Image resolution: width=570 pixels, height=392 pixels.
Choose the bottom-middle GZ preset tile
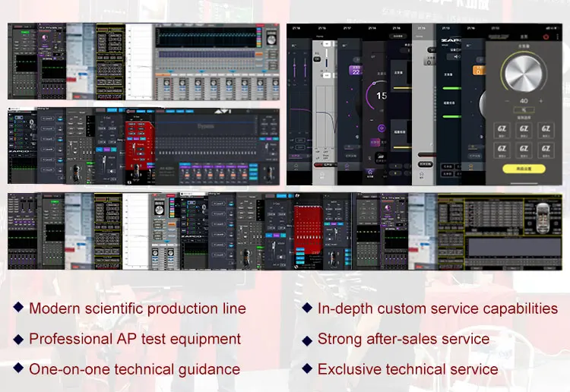tap(524, 149)
